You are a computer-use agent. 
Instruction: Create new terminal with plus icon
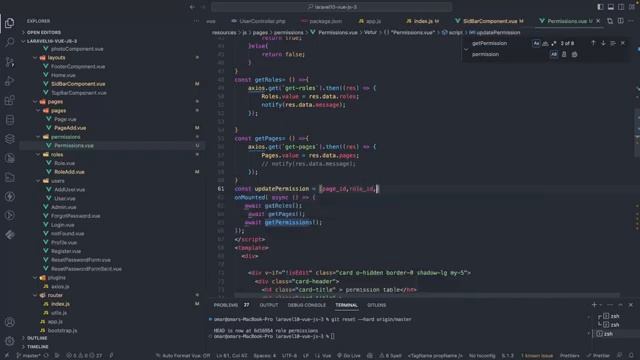point(594,305)
